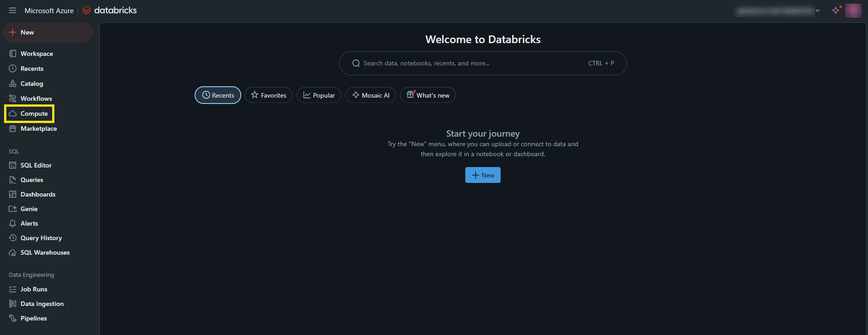
Task: Open Pipelines link text
Action: [x=34, y=318]
